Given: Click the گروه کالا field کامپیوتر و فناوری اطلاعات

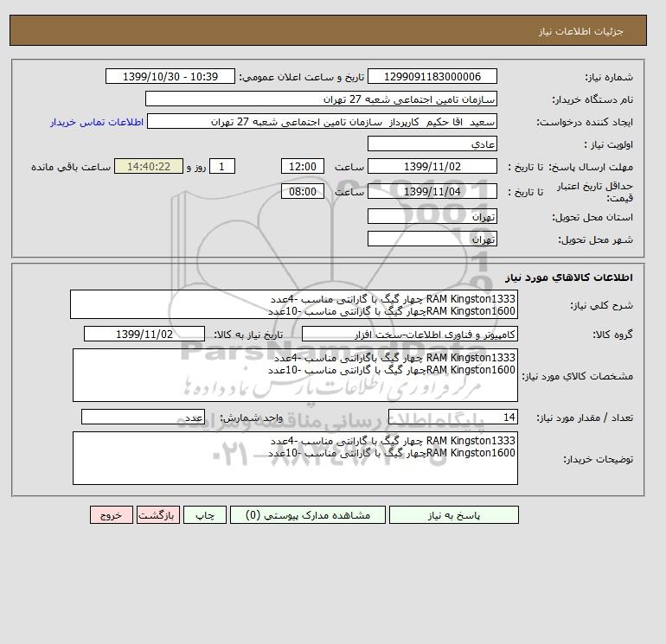Looking at the screenshot, I should [x=409, y=334].
